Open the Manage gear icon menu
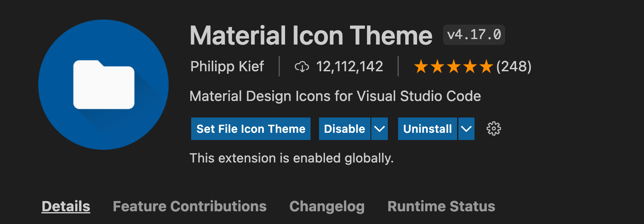Image resolution: width=644 pixels, height=224 pixels. (494, 129)
